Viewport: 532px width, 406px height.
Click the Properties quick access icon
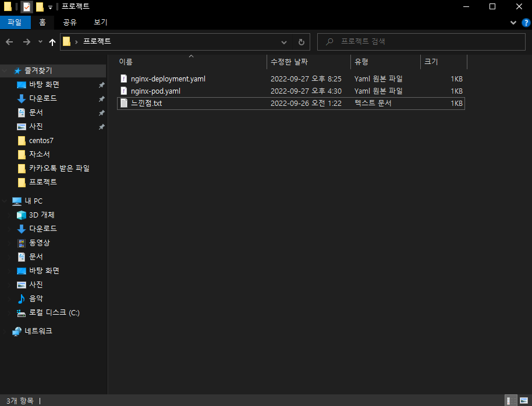pyautogui.click(x=26, y=6)
